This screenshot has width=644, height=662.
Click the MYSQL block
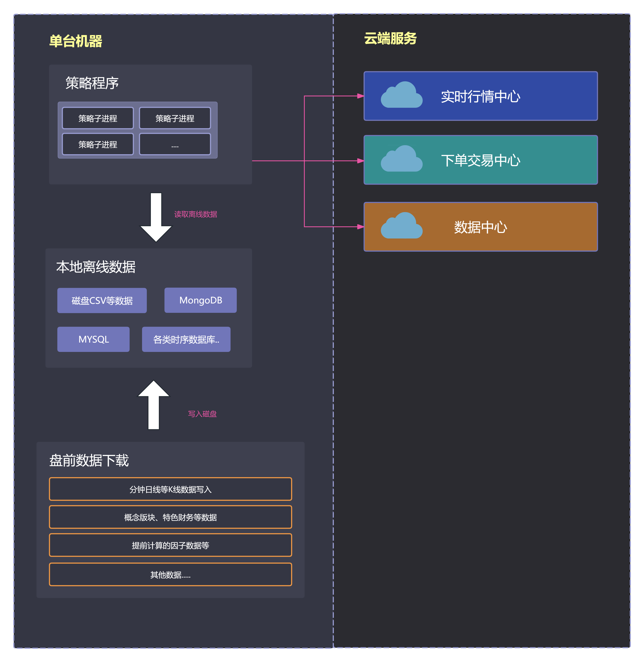[x=93, y=339]
